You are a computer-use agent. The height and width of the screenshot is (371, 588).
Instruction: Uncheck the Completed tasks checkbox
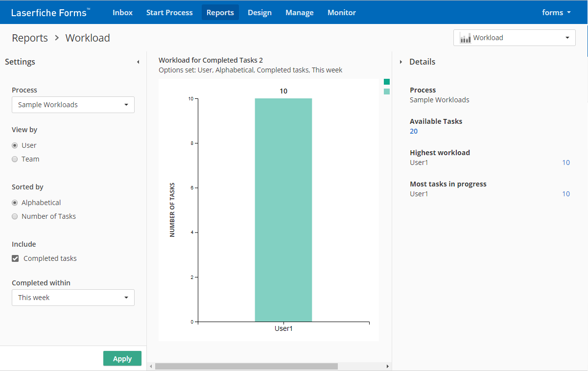coord(16,258)
